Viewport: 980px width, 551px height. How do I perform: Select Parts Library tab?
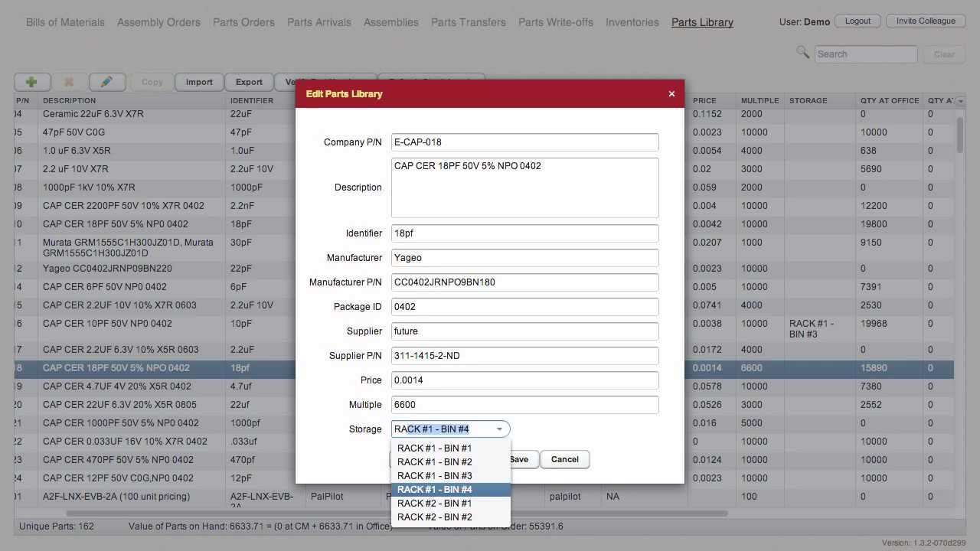click(702, 22)
